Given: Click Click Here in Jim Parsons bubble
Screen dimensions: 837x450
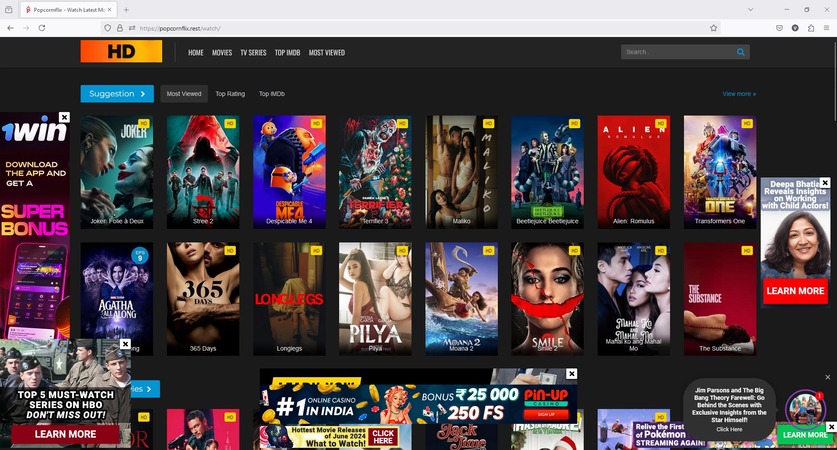Looking at the screenshot, I should click(729, 429).
